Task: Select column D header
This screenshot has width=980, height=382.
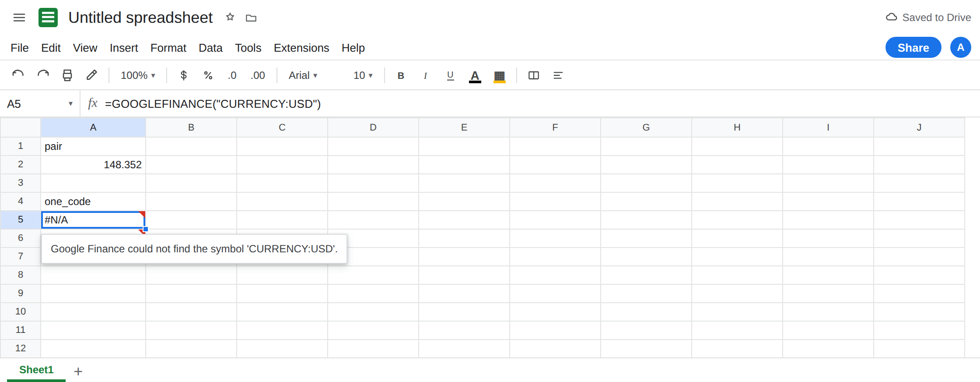Action: [x=373, y=127]
